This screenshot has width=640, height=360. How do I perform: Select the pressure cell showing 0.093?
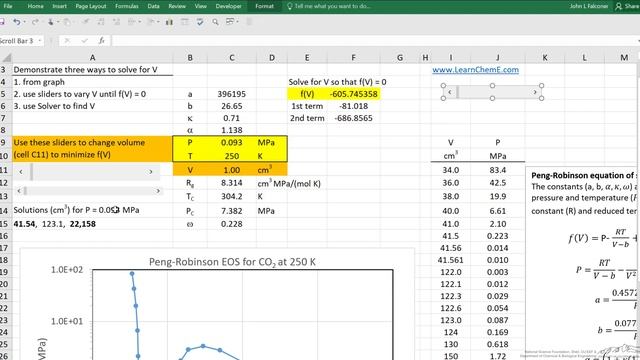pyautogui.click(x=231, y=142)
